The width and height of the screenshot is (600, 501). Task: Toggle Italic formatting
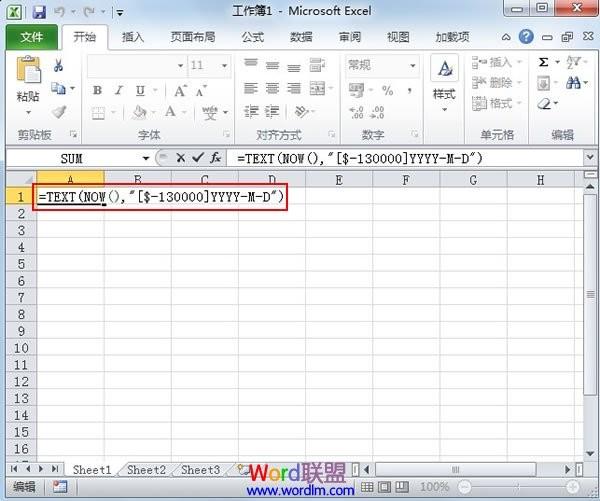119,90
